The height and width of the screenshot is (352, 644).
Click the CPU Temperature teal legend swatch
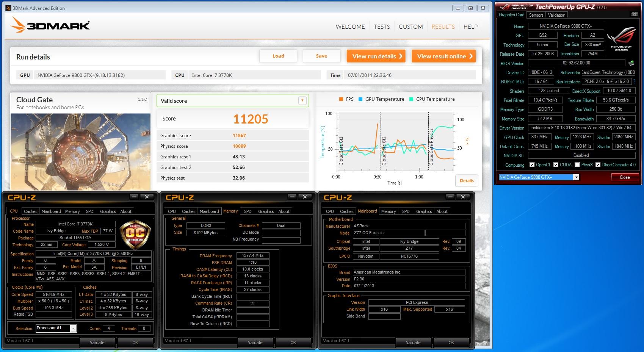(411, 99)
